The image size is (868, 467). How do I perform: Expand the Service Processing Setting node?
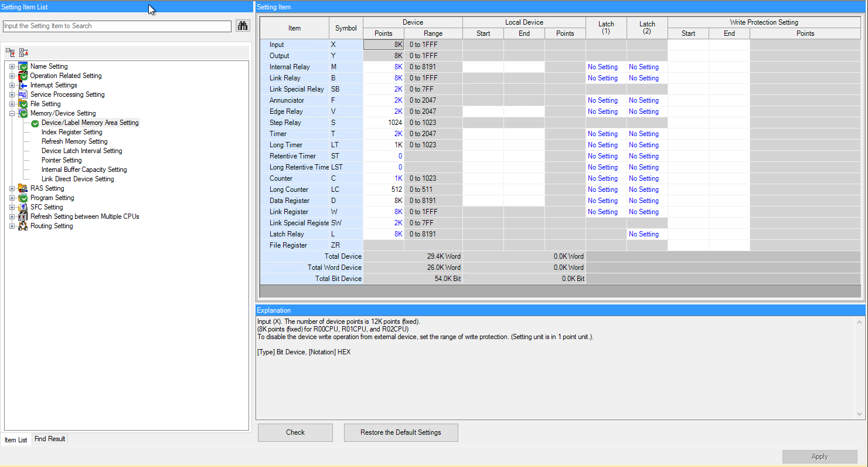[12, 94]
